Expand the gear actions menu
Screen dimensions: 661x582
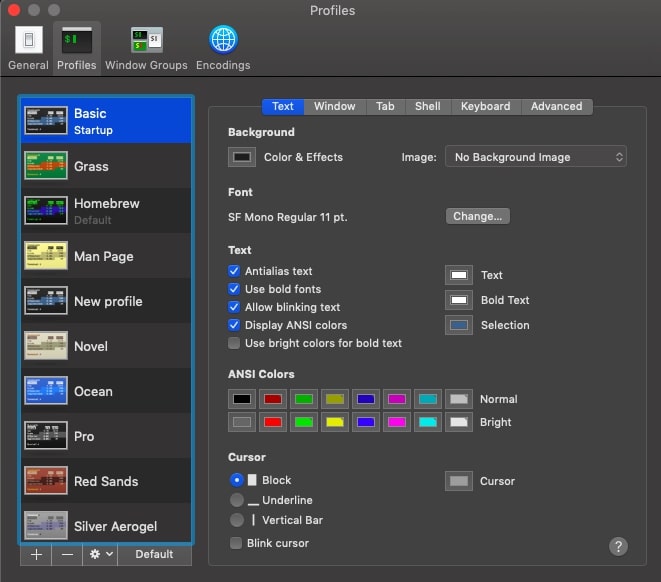click(x=100, y=554)
